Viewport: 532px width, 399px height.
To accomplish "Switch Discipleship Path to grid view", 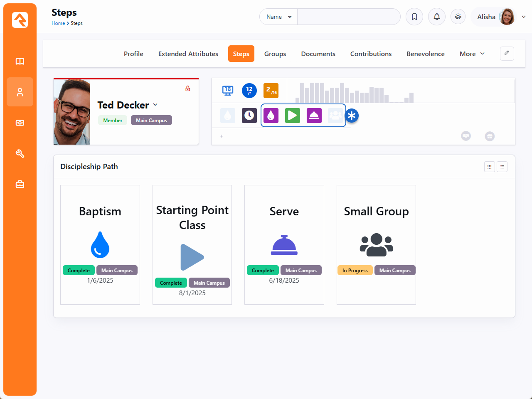I will pos(489,167).
